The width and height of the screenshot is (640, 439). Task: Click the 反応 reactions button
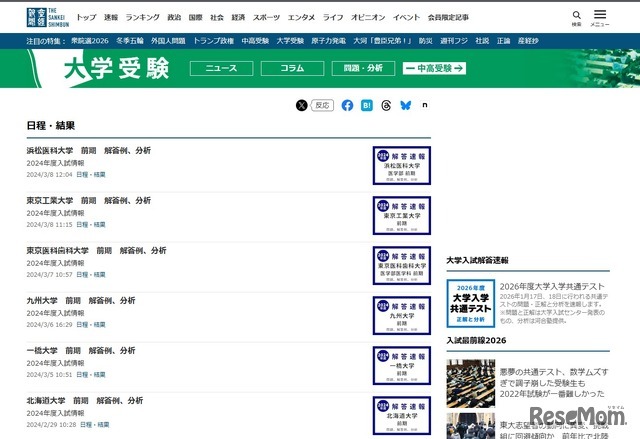(x=322, y=105)
